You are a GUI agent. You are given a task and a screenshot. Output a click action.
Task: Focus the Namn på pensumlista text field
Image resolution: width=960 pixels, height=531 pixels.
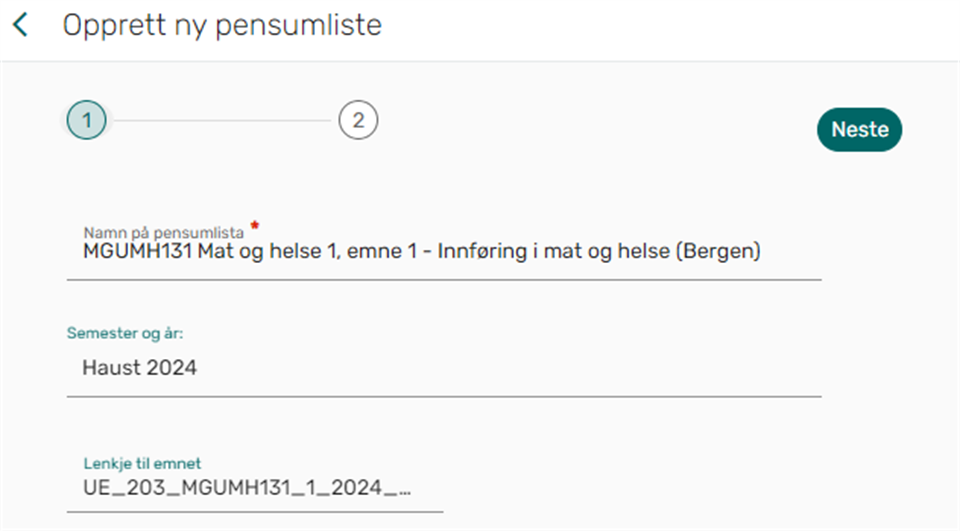444,252
